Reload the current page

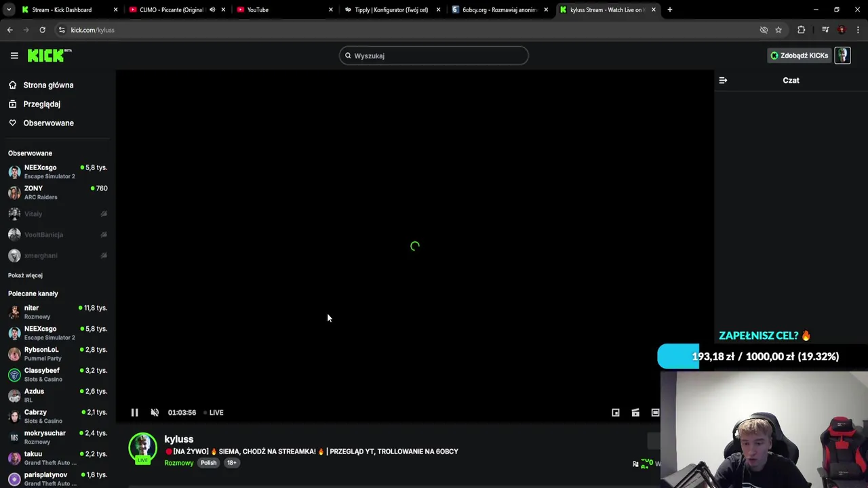[x=42, y=30]
